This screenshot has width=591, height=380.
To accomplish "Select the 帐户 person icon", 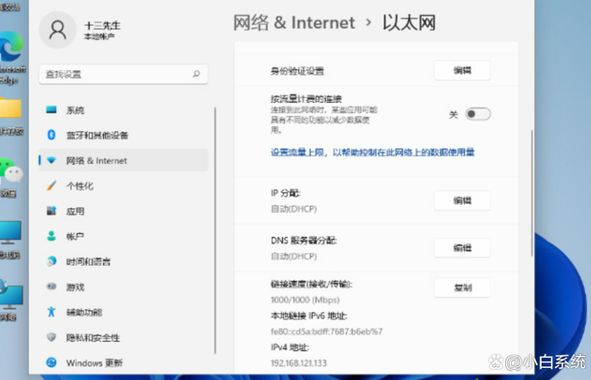I will click(x=51, y=236).
